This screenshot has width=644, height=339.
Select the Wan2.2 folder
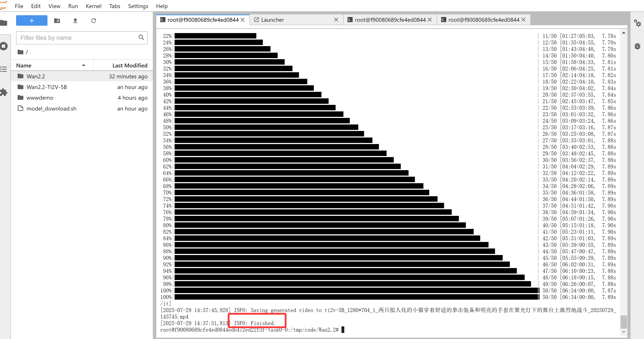pyautogui.click(x=82, y=76)
